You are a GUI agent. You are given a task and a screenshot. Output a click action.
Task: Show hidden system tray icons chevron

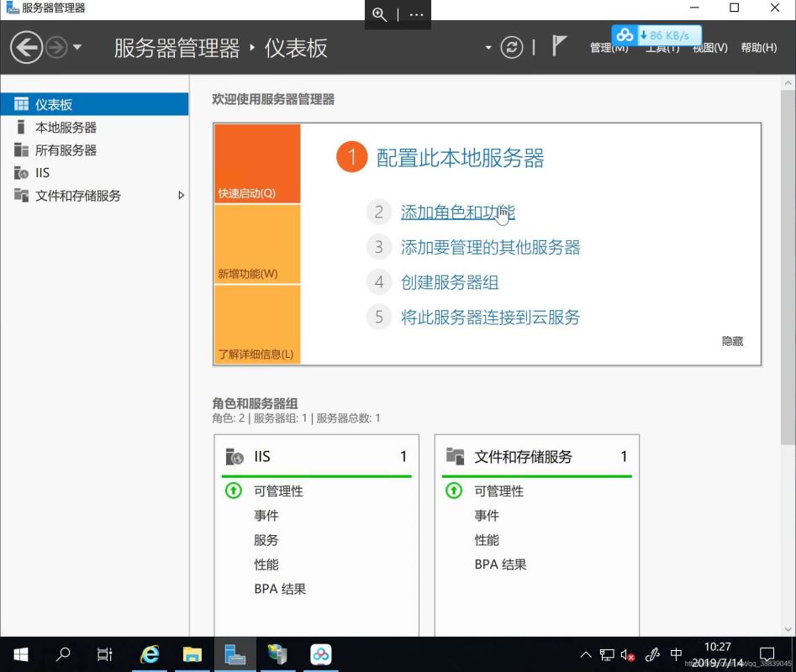(586, 654)
